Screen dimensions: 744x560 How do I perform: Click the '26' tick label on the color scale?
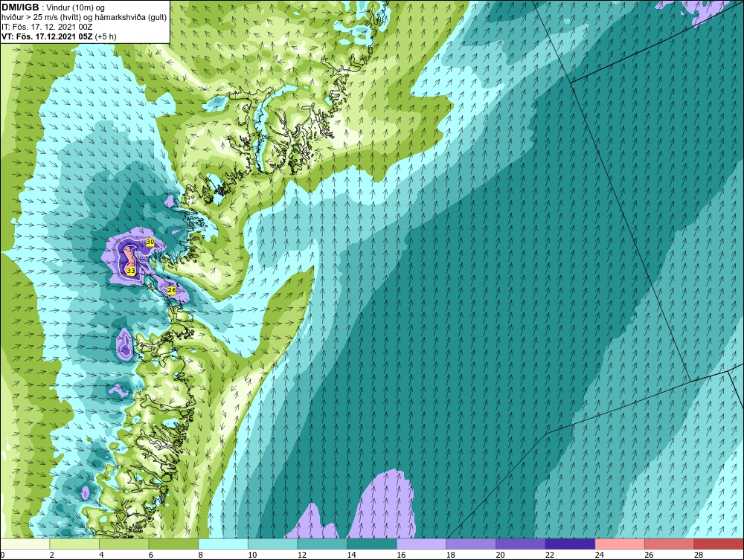(x=649, y=555)
